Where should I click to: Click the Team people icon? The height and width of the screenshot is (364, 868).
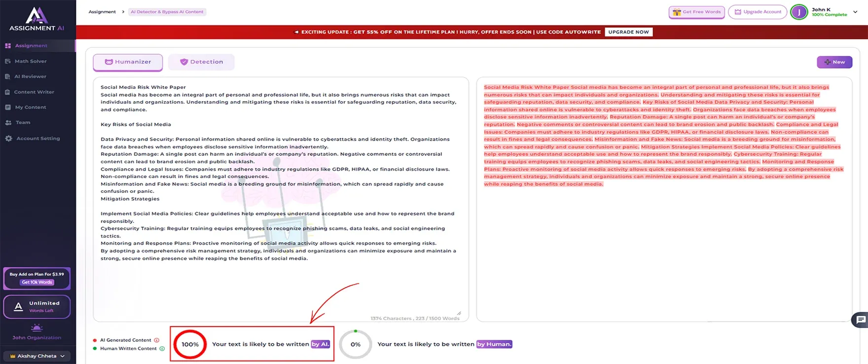click(8, 122)
